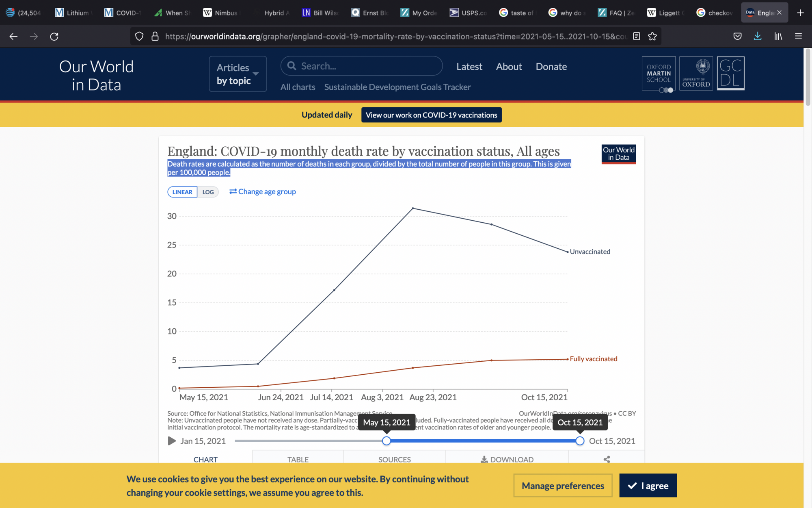Click the browser reload button
Viewport: 812px width, 508px height.
[x=54, y=37]
